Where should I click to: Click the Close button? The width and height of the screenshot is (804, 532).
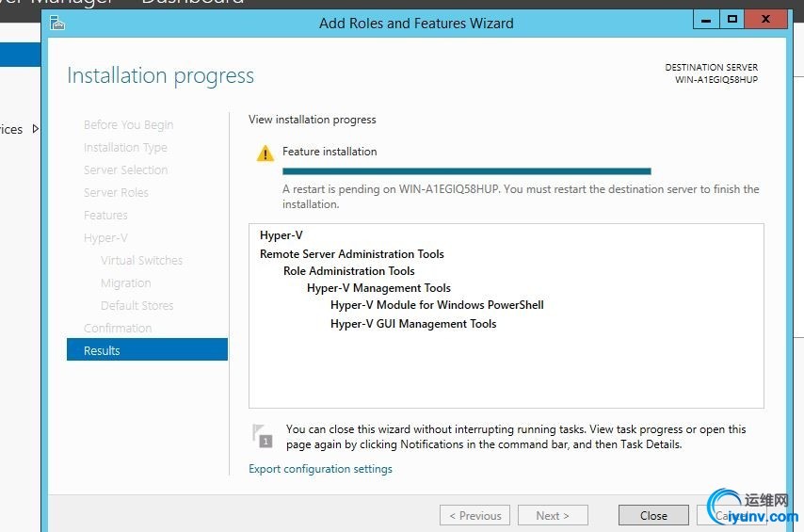653,515
